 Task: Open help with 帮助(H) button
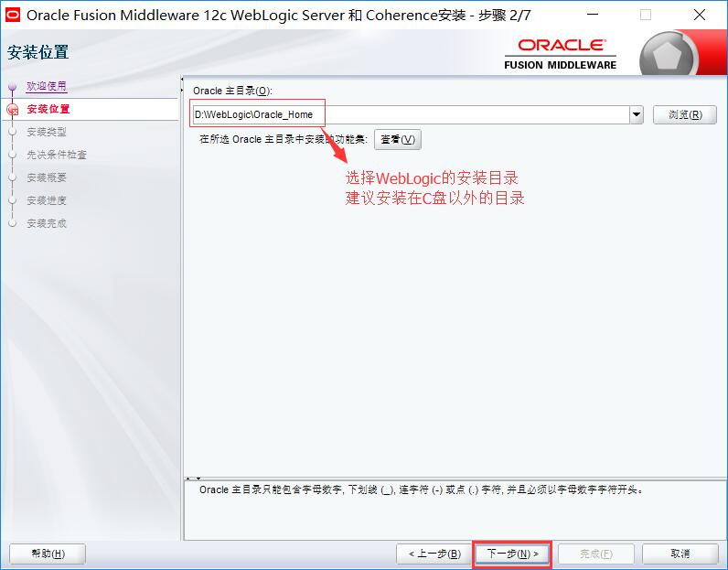(48, 554)
